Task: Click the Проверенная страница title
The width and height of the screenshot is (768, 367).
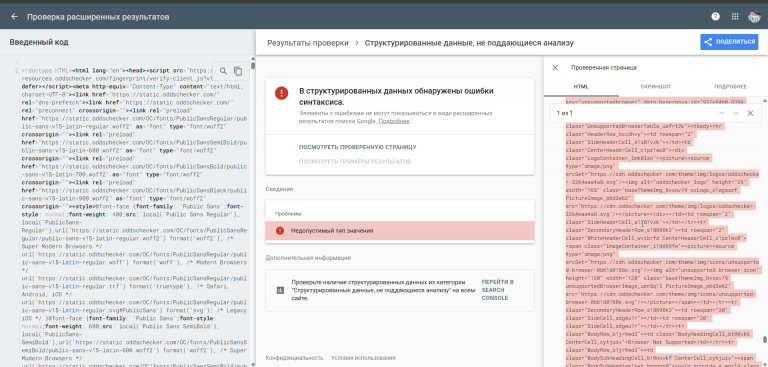Action: point(604,68)
